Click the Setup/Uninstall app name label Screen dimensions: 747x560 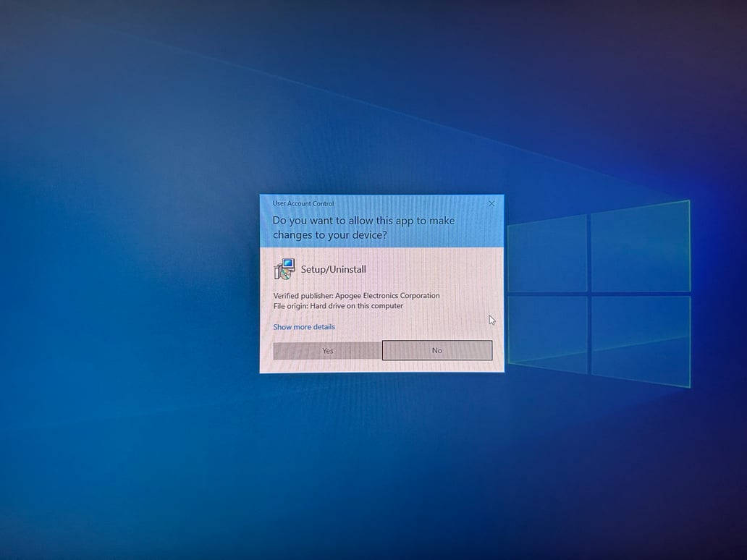pos(333,268)
